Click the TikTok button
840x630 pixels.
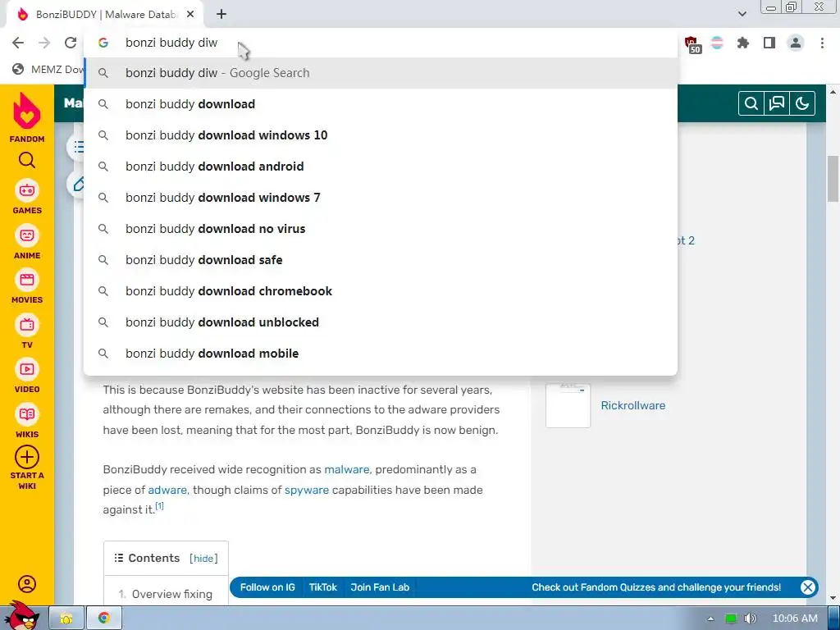323,587
